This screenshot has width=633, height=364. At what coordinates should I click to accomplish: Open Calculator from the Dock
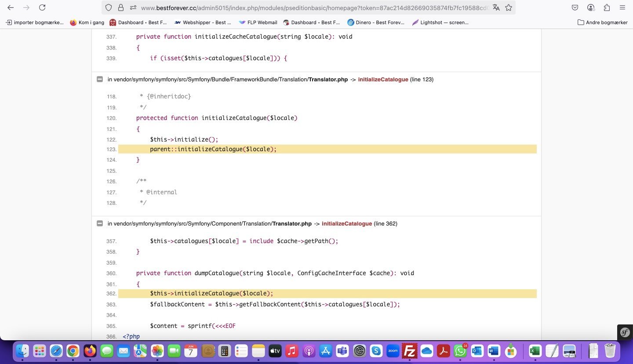click(x=225, y=351)
